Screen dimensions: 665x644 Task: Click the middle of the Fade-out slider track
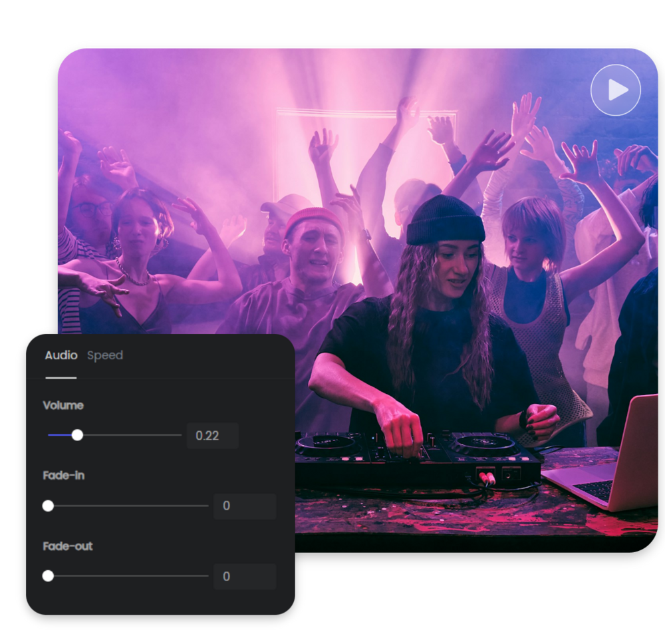[126, 576]
